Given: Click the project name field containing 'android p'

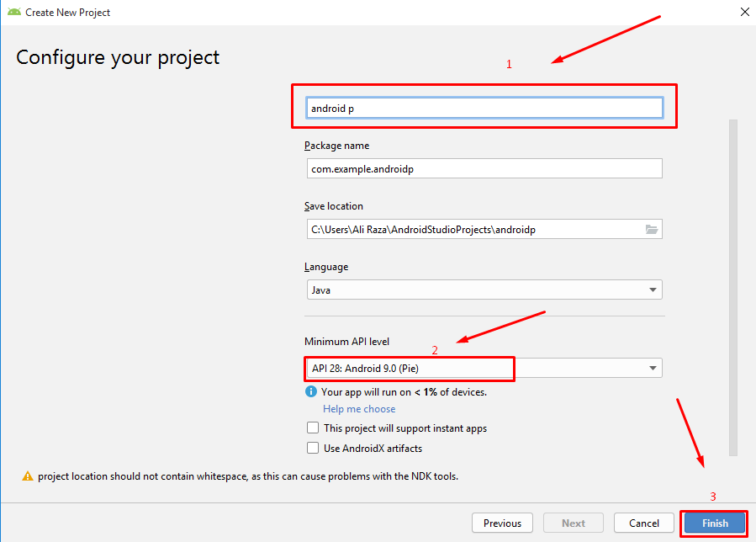Looking at the screenshot, I should click(x=484, y=109).
